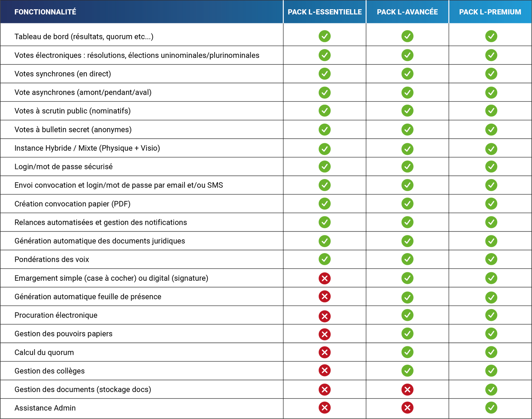Click the text "Gestion des pouvoirs papiers"
This screenshot has width=532, height=419.
tap(63, 334)
